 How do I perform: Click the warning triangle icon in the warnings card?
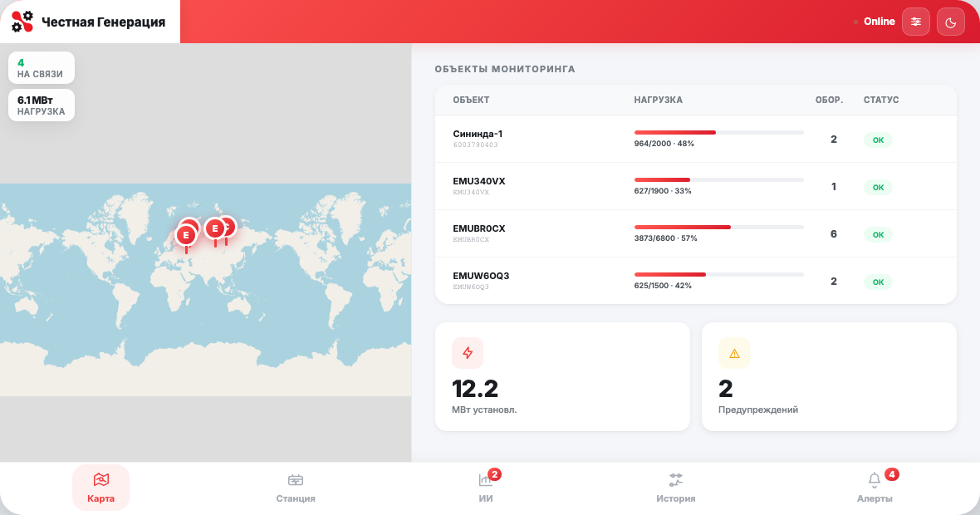tap(734, 353)
